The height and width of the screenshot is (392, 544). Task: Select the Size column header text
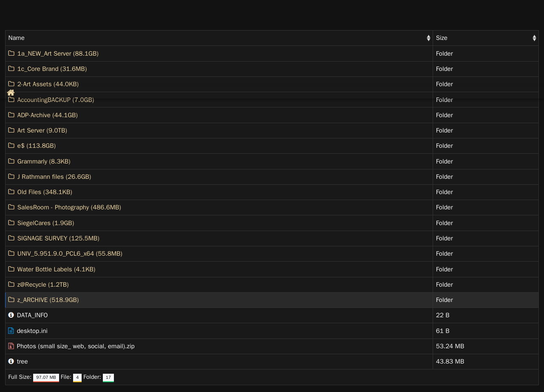(442, 38)
